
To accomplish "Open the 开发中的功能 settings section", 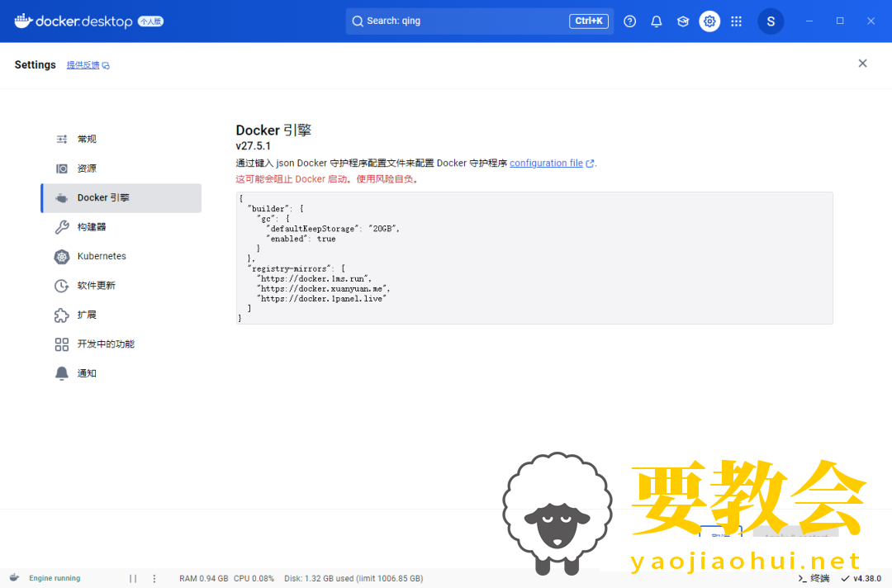I will point(121,344).
